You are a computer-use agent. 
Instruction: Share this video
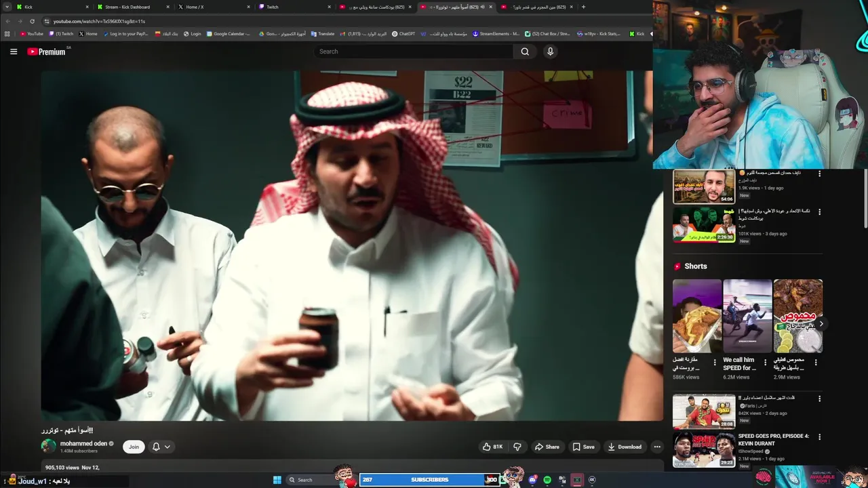[547, 447]
